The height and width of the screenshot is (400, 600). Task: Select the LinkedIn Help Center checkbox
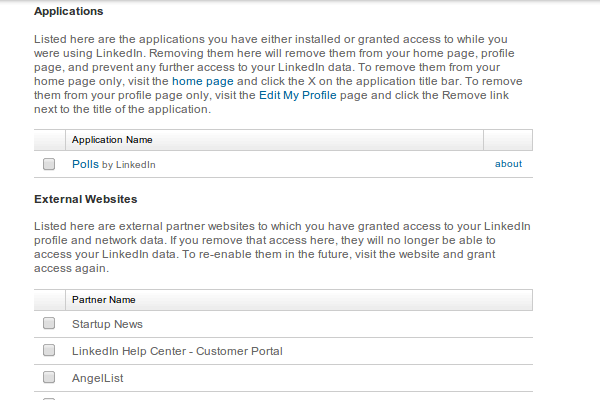(x=49, y=350)
